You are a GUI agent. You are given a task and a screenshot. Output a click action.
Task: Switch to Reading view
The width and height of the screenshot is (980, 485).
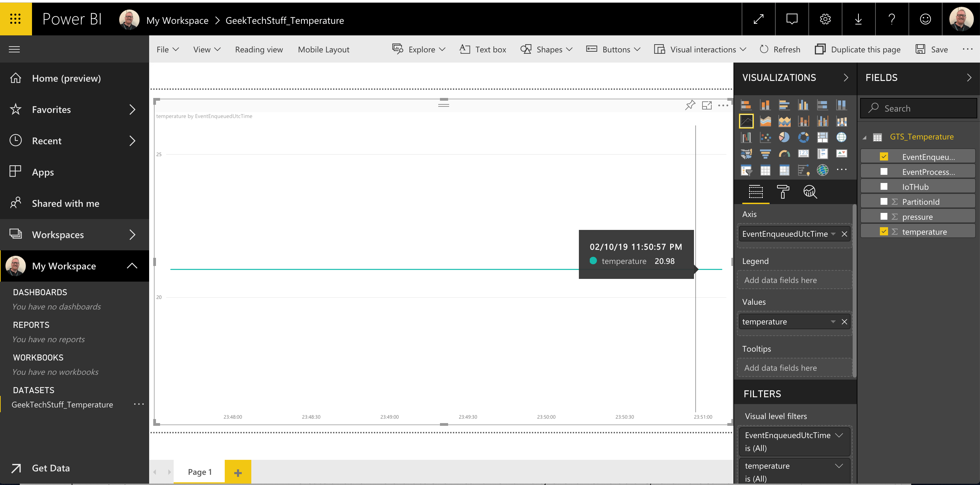(259, 49)
